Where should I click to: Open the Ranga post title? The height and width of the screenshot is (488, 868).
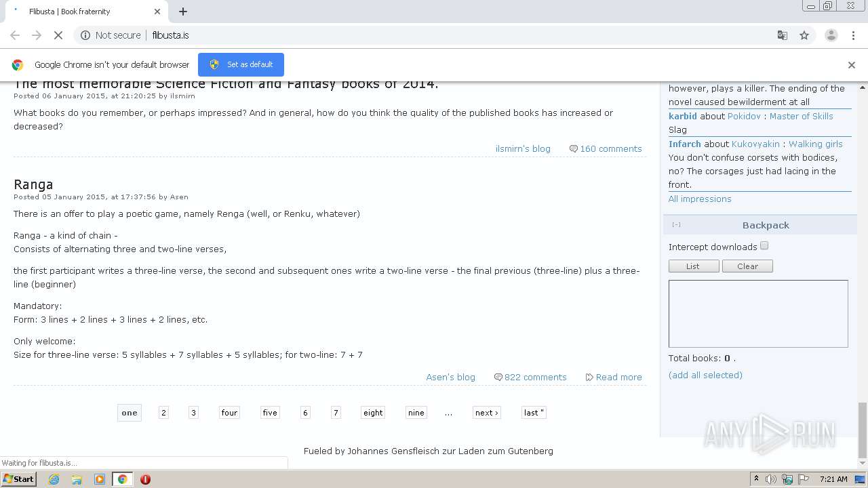pyautogui.click(x=33, y=184)
